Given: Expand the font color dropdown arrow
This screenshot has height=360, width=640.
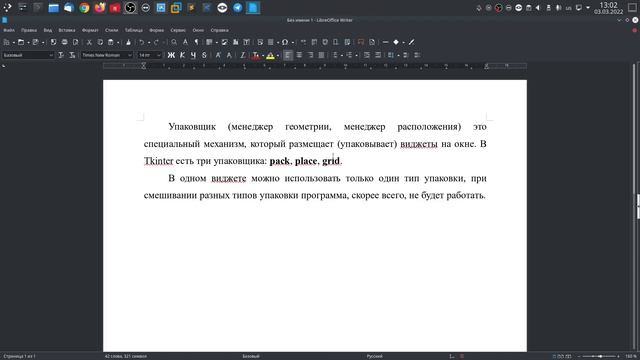Looking at the screenshot, I should (263, 56).
